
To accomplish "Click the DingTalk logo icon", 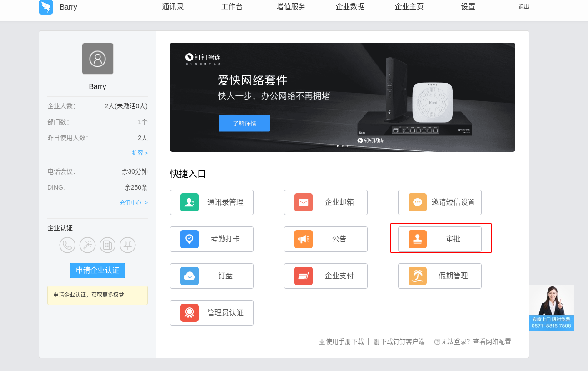I will click(x=46, y=7).
